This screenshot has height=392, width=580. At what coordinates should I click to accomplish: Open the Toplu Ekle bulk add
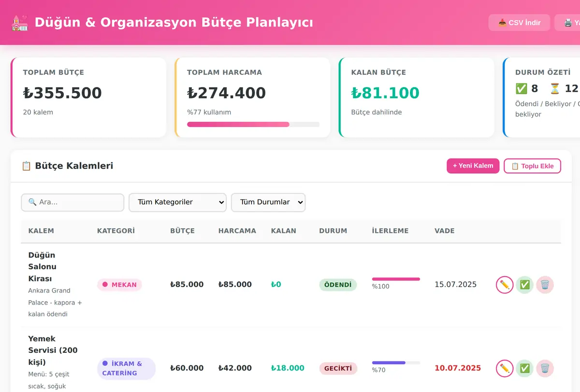pos(532,166)
